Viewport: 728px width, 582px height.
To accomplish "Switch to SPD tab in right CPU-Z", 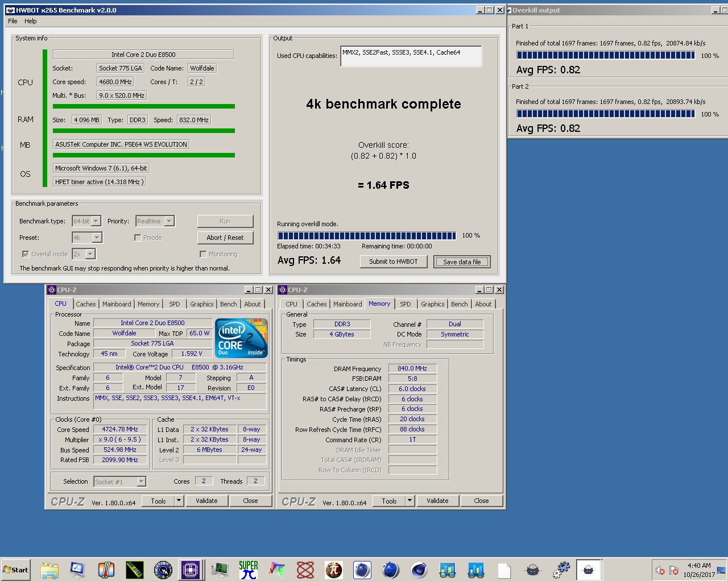I will [x=405, y=304].
